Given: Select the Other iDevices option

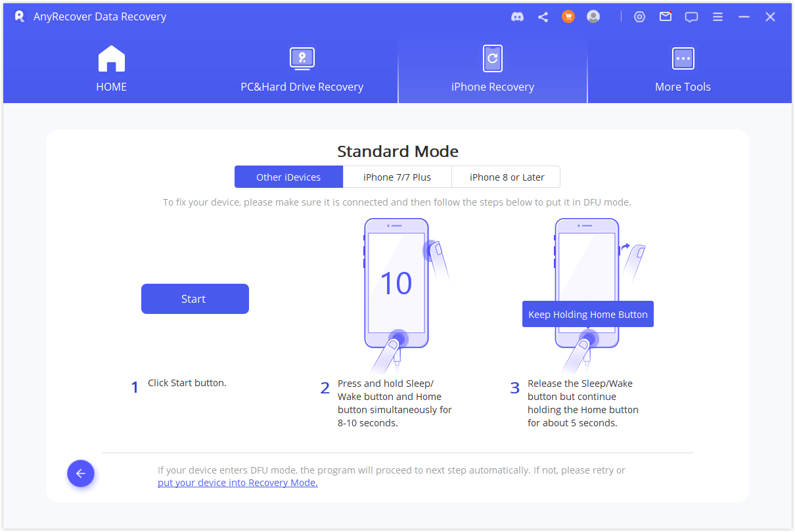Looking at the screenshot, I should pyautogui.click(x=288, y=177).
